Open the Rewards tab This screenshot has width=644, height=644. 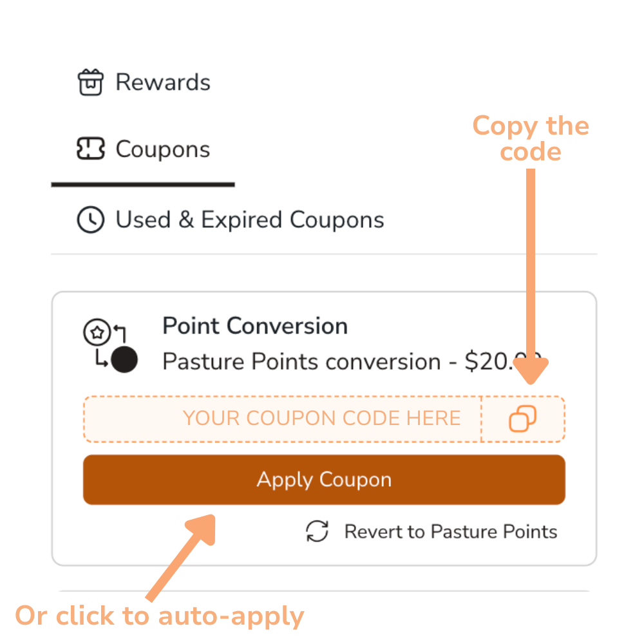coord(162,82)
